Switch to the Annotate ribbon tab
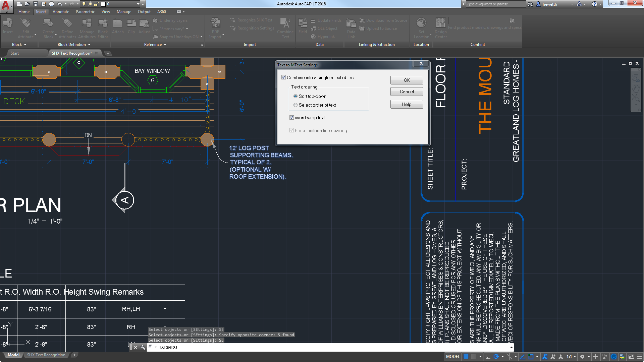The height and width of the screenshot is (362, 644). tap(61, 12)
